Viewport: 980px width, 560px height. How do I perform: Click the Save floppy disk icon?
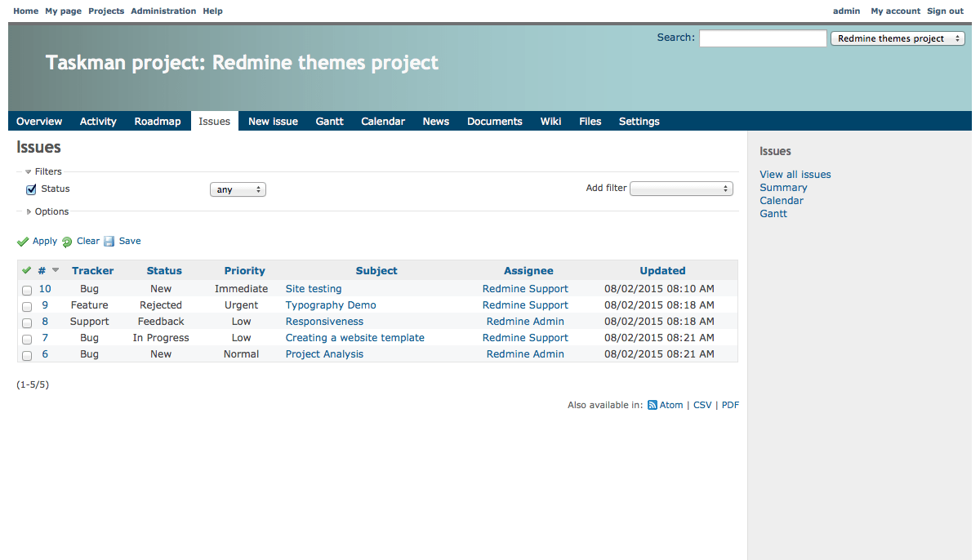109,242
